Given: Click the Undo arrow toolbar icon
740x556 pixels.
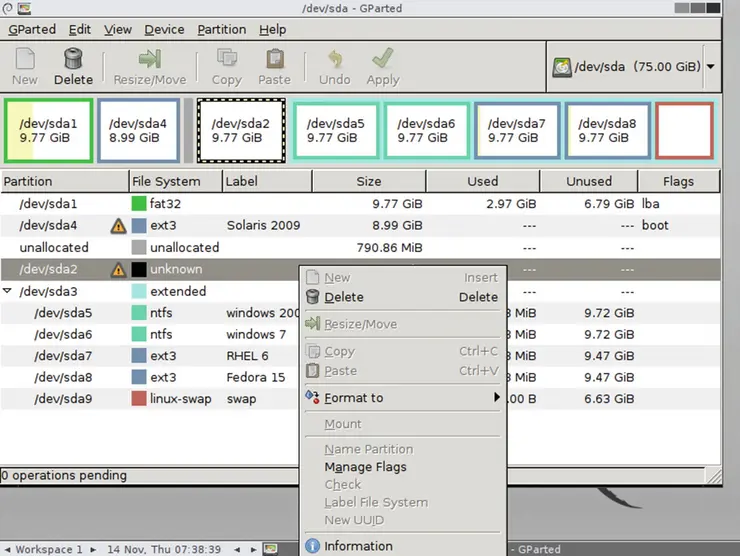Looking at the screenshot, I should click(x=334, y=60).
